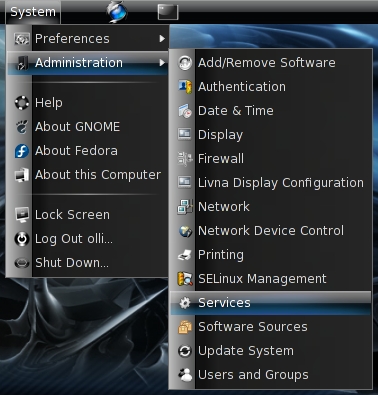378x395 pixels.
Task: Expand Preferences submenu arrow
Action: click(x=162, y=39)
